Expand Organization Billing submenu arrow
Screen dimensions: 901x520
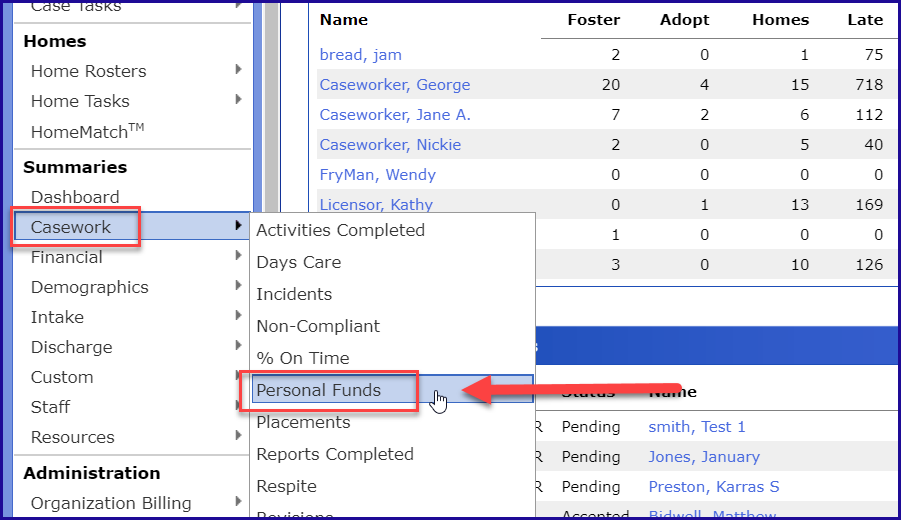(x=238, y=501)
